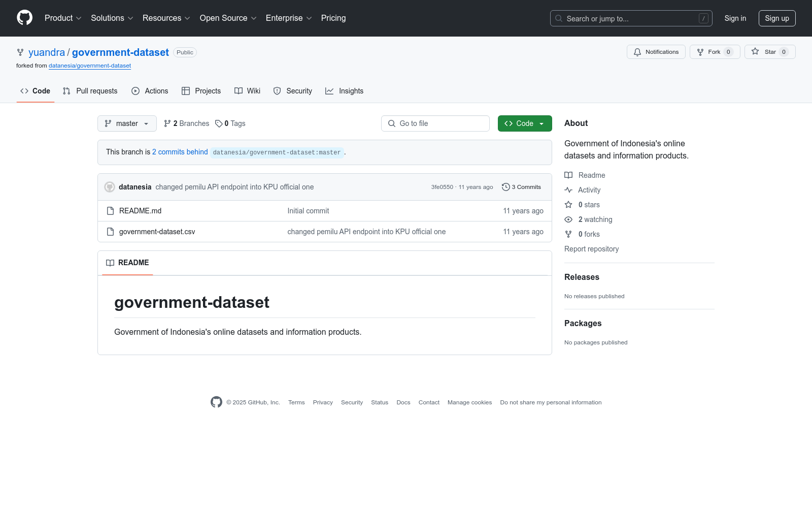Click the Sign in link
812x508 pixels.
[735, 18]
